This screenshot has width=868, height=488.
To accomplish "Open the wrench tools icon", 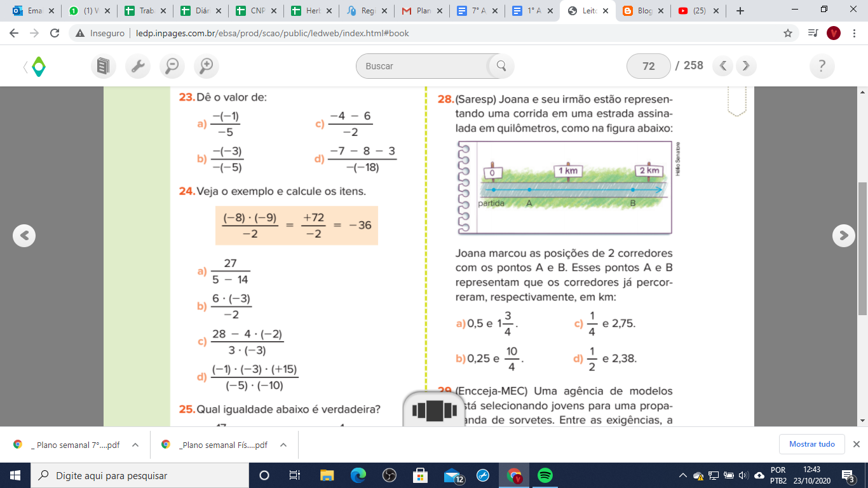I will coord(137,65).
